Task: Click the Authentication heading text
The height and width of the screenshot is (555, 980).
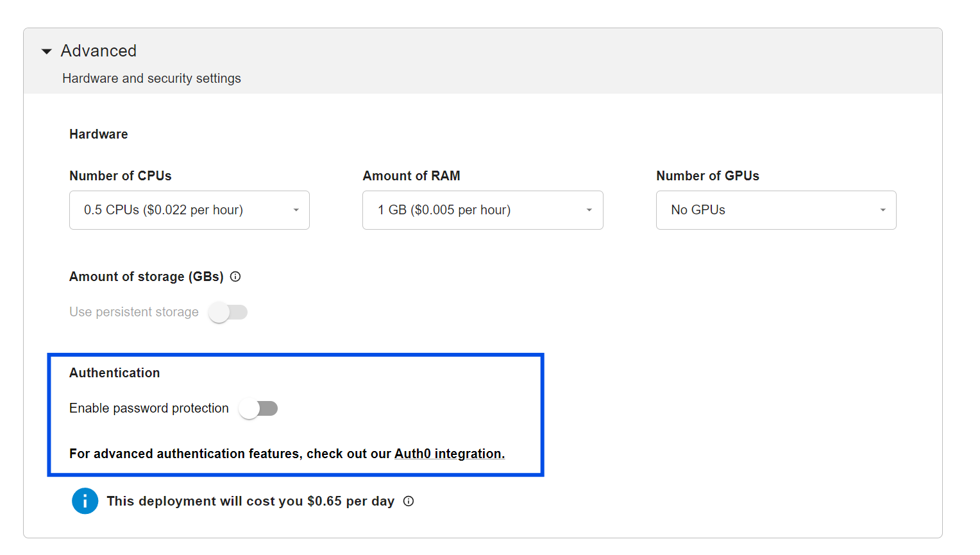Action: 115,373
